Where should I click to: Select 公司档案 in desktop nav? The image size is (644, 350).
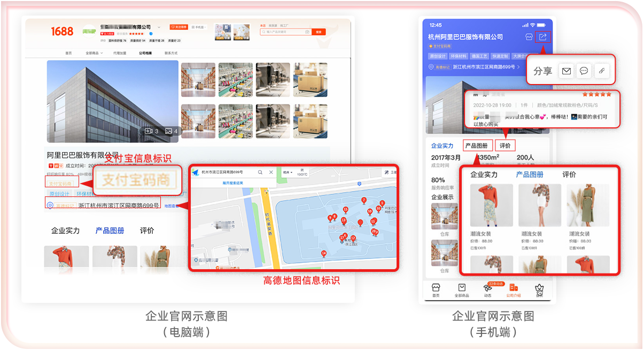click(145, 53)
